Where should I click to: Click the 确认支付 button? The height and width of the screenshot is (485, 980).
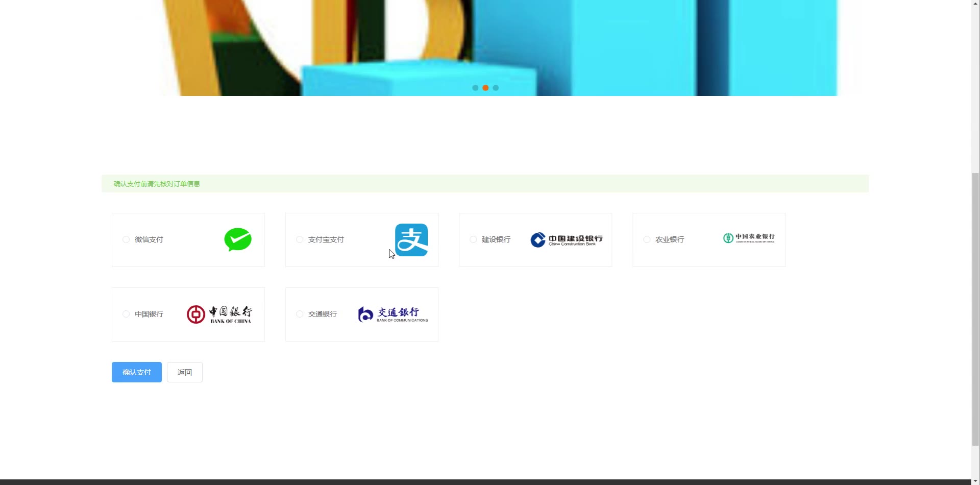click(137, 372)
